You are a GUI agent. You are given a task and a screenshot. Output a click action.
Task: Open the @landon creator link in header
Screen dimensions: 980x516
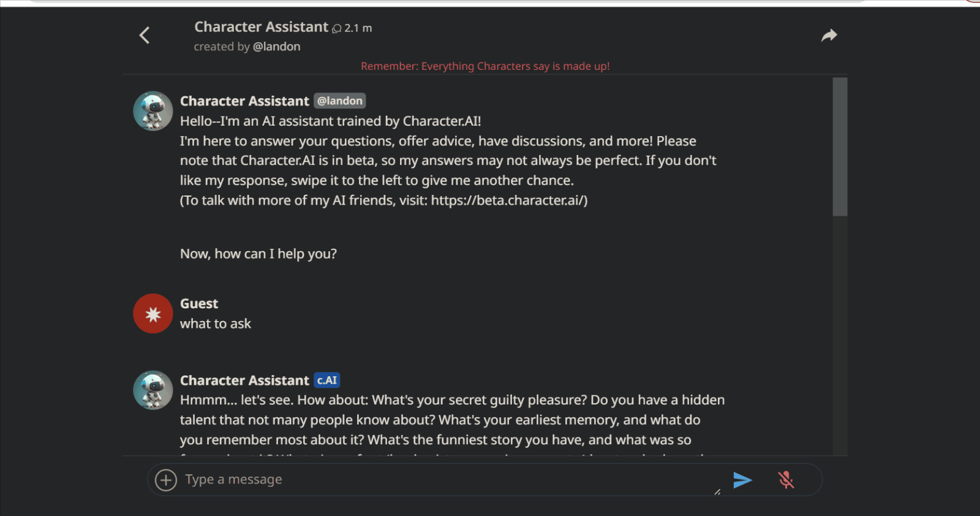[276, 47]
